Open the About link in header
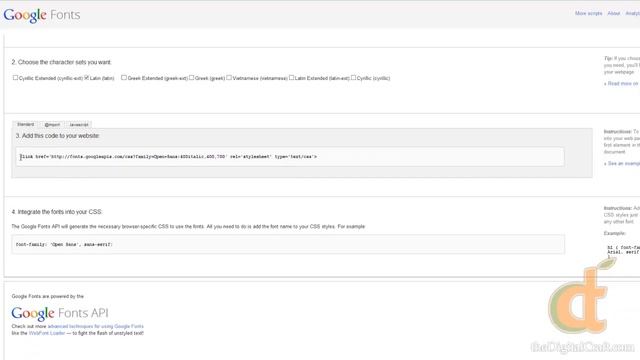The height and width of the screenshot is (360, 640). (613, 13)
